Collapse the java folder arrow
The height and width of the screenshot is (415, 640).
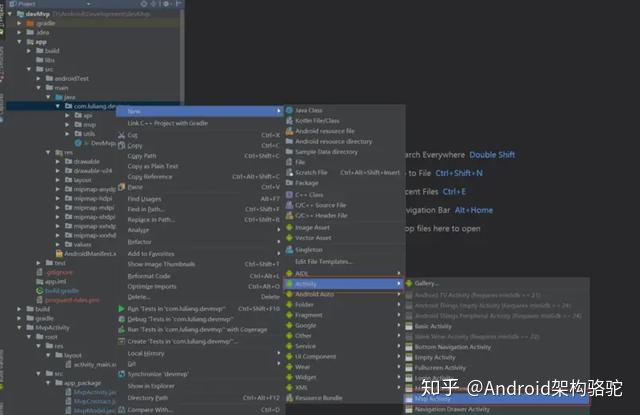tap(48, 97)
